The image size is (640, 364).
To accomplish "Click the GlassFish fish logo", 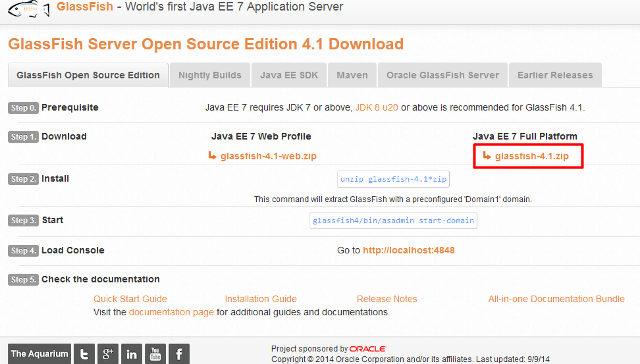I will tap(28, 9).
